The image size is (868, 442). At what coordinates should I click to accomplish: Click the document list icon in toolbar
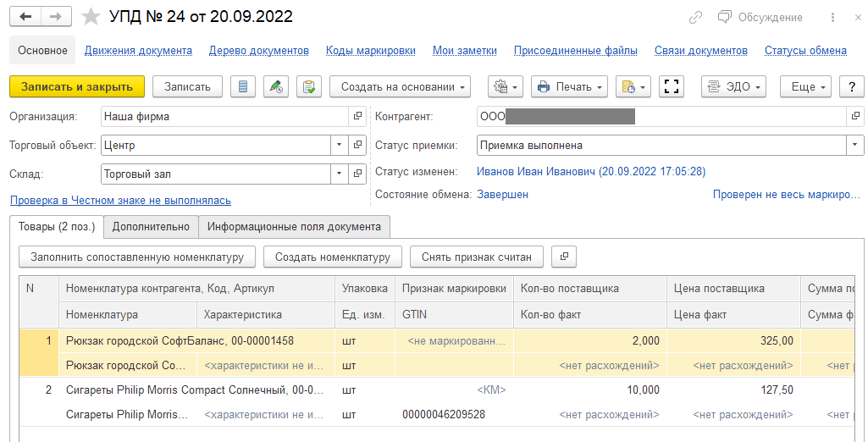pyautogui.click(x=243, y=86)
